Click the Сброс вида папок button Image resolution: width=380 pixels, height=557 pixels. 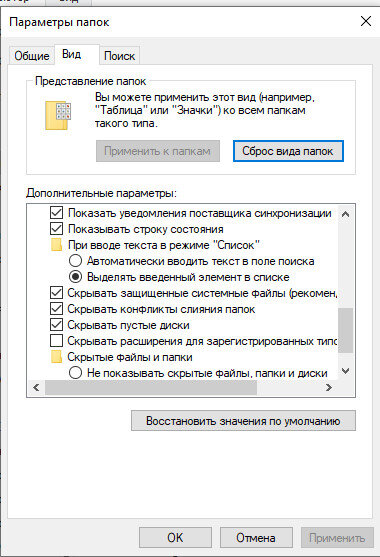point(288,151)
